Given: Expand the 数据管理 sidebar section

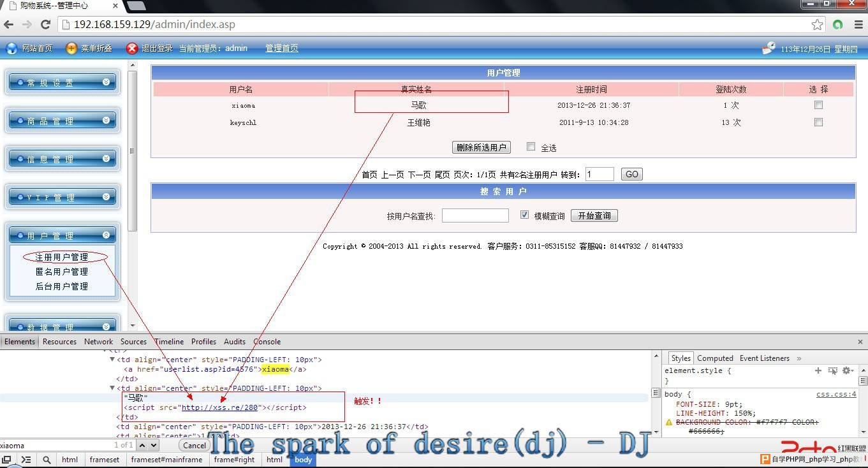Looking at the screenshot, I should 63,326.
